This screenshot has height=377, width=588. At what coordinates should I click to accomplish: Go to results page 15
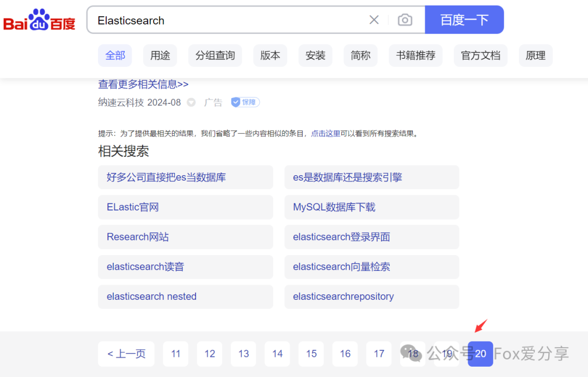(311, 354)
